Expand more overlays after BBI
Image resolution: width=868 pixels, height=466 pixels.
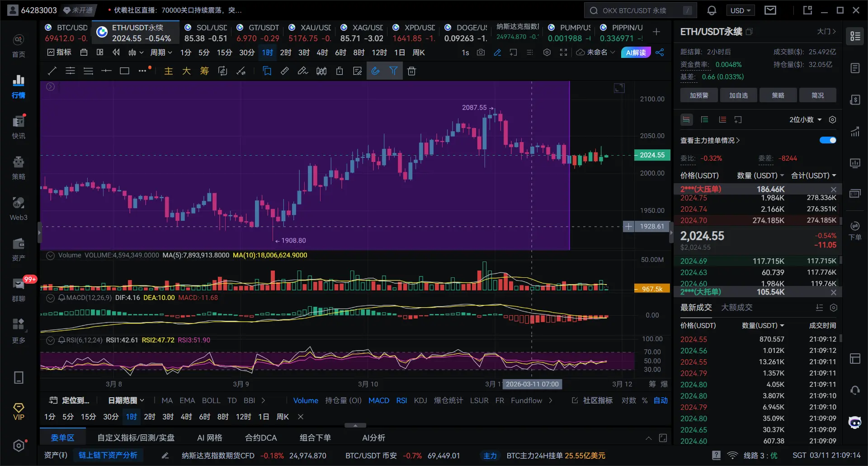263,400
